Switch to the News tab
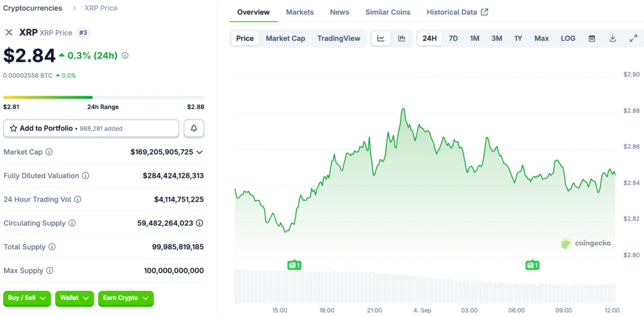The image size is (644, 316). click(340, 12)
